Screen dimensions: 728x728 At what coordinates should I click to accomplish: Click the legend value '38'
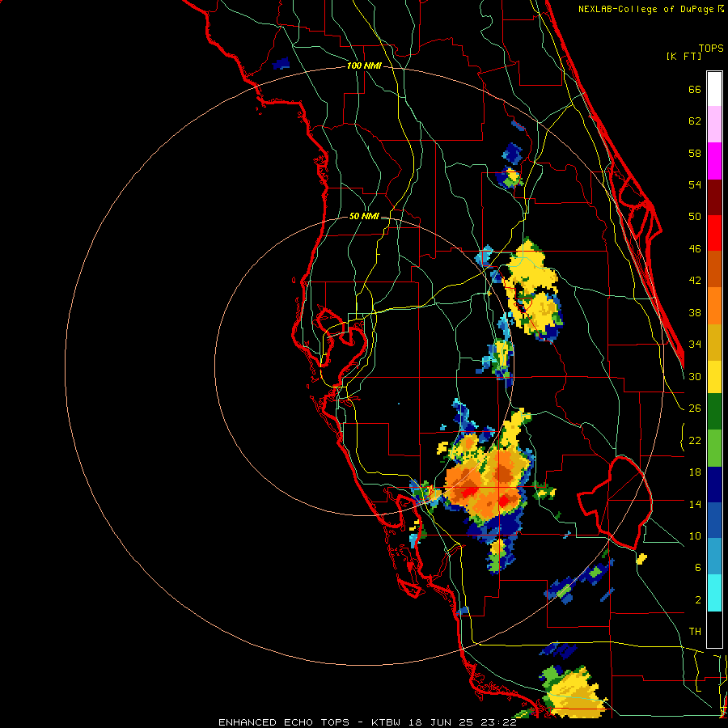[695, 313]
